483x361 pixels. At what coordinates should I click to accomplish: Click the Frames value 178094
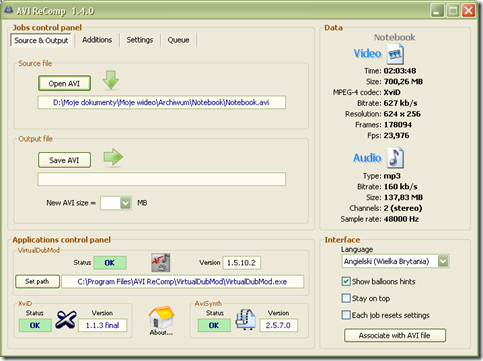click(398, 125)
